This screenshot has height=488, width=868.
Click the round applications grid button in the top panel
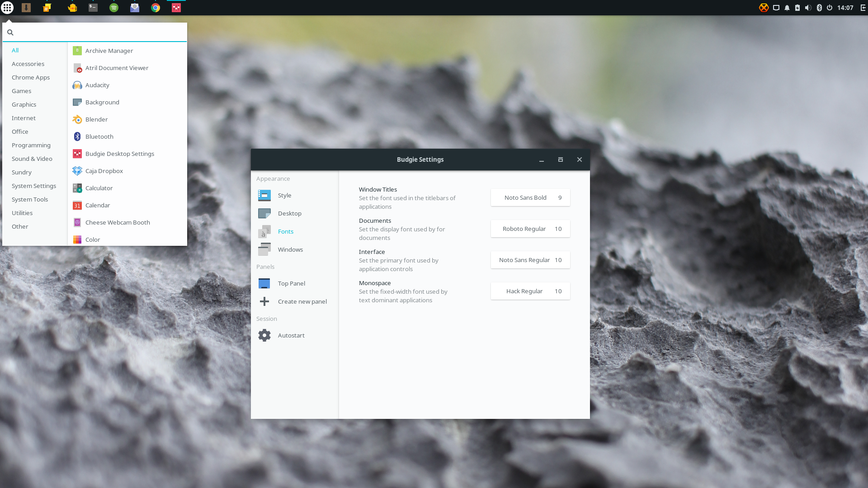pyautogui.click(x=7, y=8)
